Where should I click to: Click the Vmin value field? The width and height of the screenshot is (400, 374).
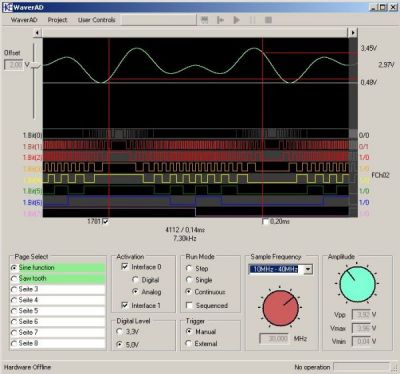tap(361, 341)
